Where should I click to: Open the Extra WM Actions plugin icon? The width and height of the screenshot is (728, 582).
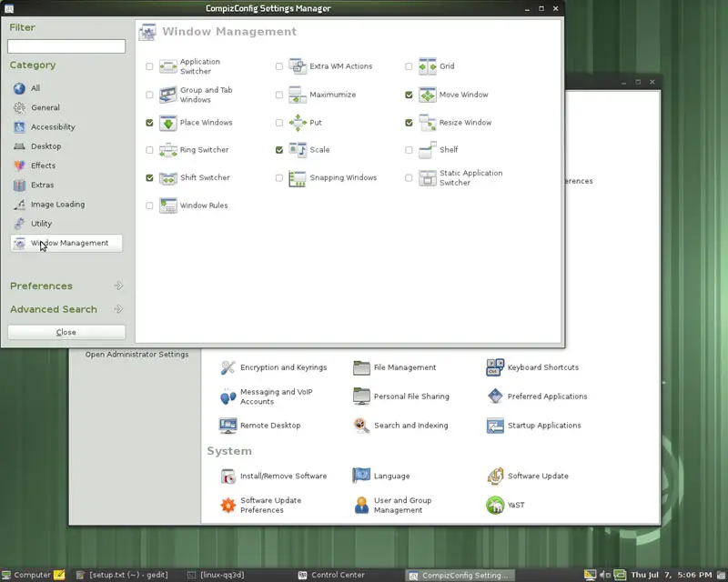298,66
